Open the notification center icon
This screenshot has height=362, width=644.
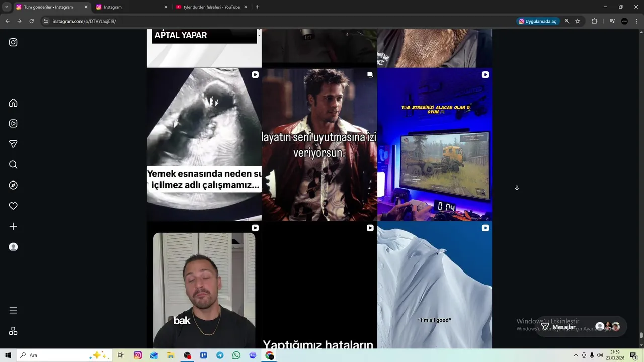[633, 355]
